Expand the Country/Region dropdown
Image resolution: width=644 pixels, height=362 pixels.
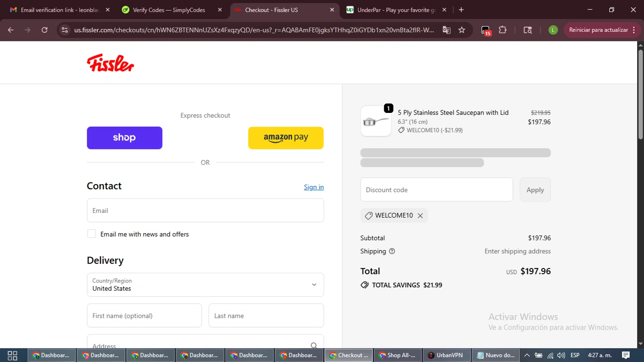pyautogui.click(x=205, y=285)
